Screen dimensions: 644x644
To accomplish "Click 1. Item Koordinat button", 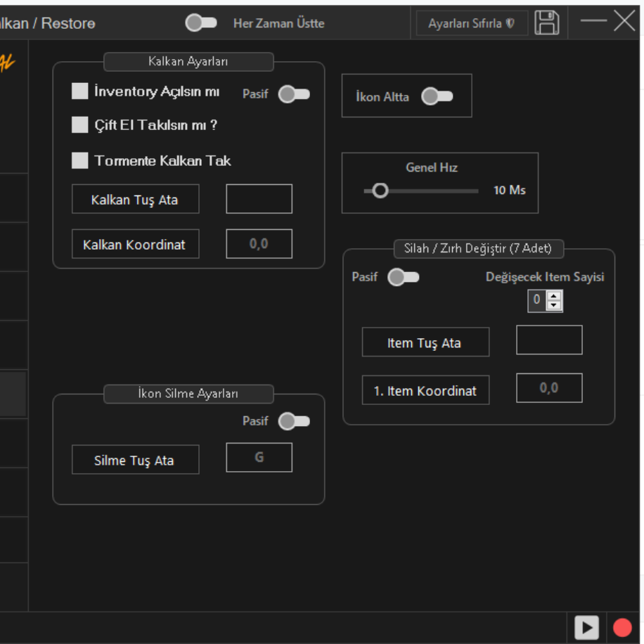I will pos(425,390).
